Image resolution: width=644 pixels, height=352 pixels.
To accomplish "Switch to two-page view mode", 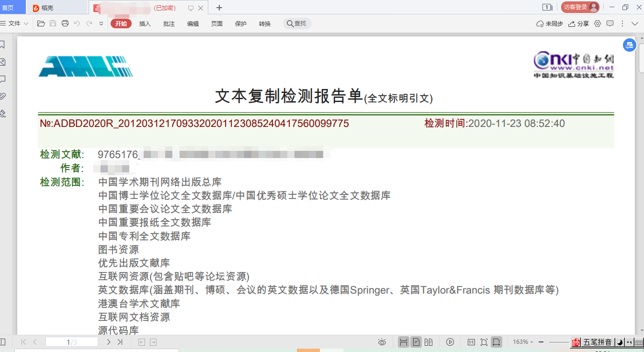I will point(429,342).
